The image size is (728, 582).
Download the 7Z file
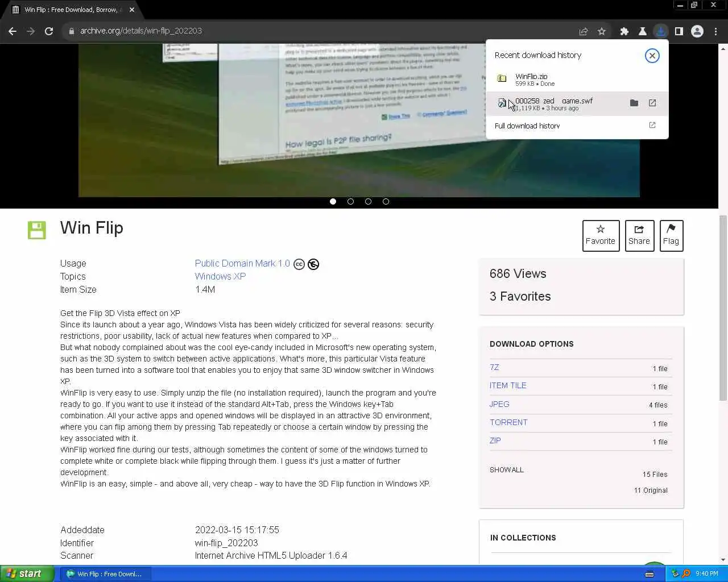494,368
